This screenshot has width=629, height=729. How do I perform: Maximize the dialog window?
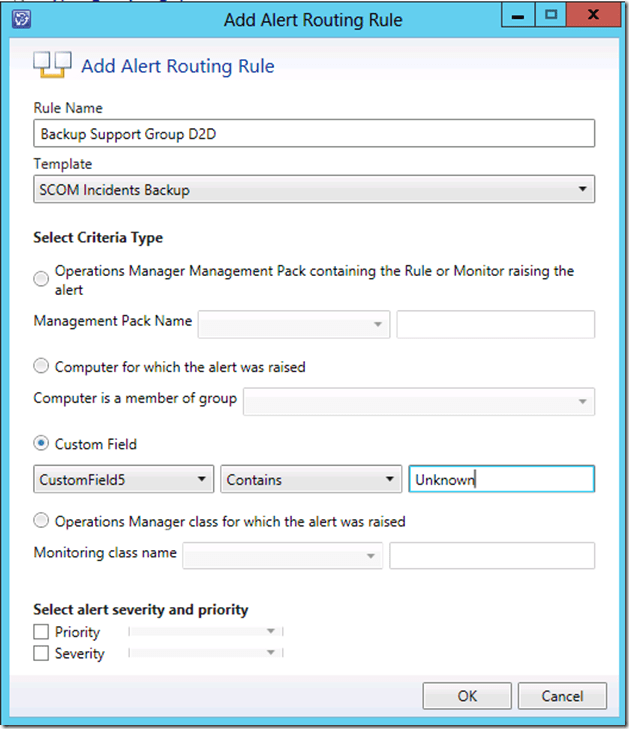(551, 16)
